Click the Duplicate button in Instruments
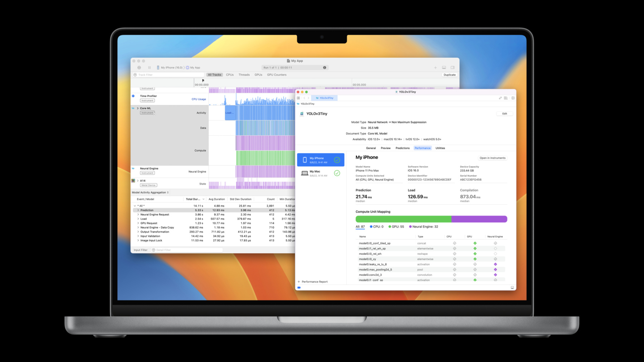The image size is (644, 362). (x=450, y=75)
